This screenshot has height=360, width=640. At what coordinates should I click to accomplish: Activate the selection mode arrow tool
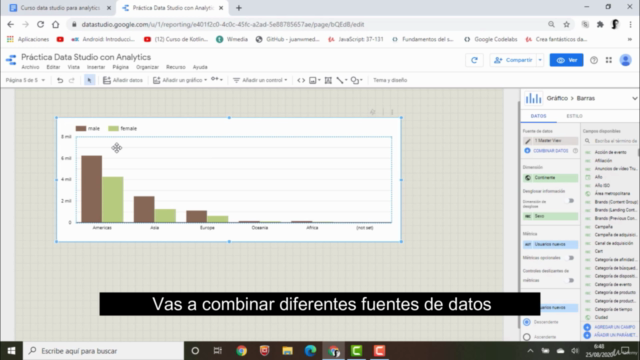[89, 80]
